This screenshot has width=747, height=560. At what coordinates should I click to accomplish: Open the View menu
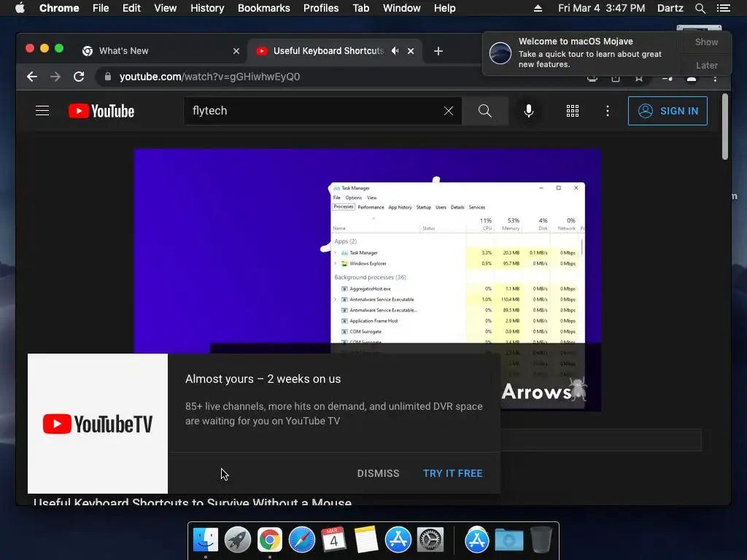tap(166, 8)
